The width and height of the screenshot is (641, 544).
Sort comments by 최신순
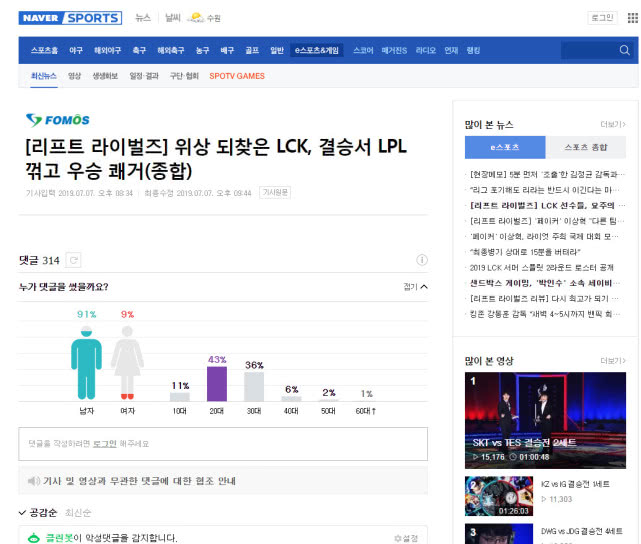[x=78, y=513]
